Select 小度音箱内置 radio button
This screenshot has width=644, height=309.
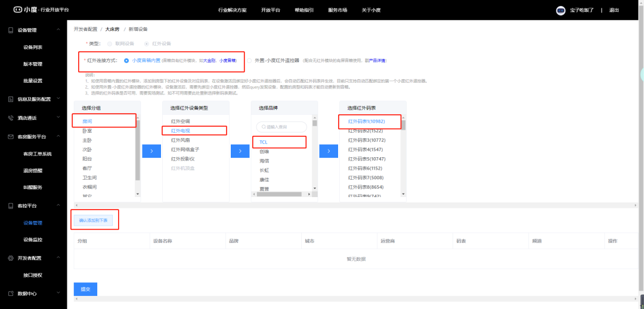[126, 61]
